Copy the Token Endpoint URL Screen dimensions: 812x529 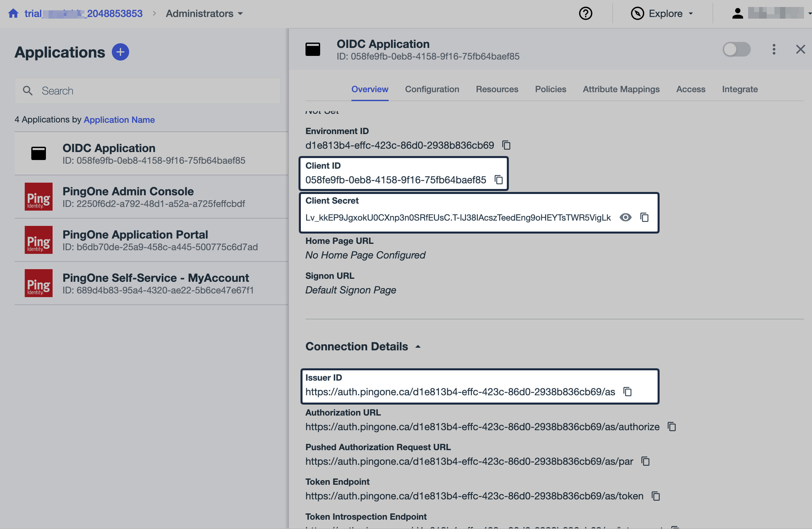pyautogui.click(x=655, y=496)
